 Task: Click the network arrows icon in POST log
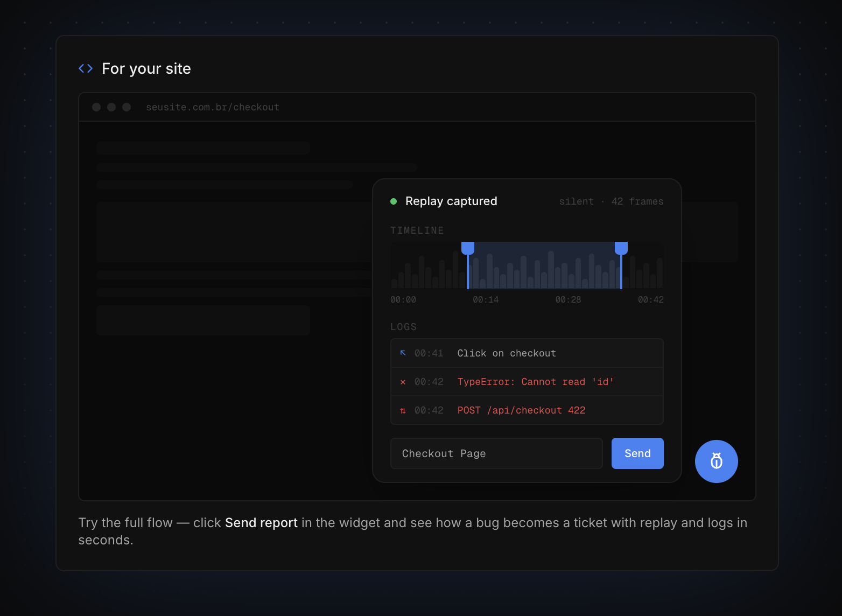(403, 410)
